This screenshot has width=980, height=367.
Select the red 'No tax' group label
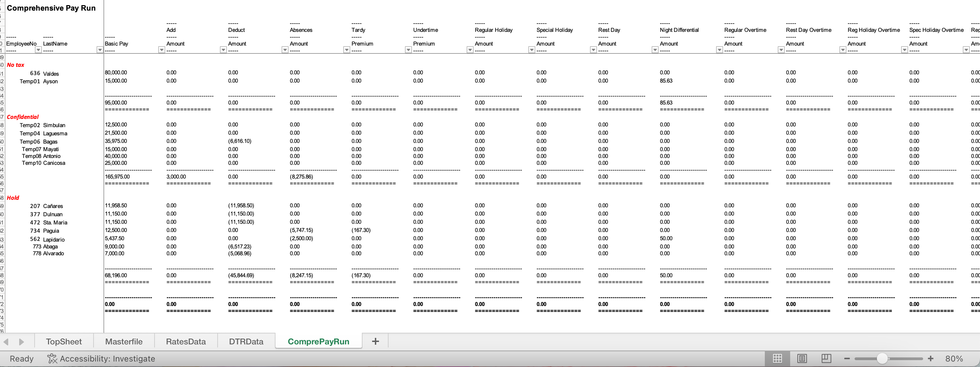tap(16, 65)
